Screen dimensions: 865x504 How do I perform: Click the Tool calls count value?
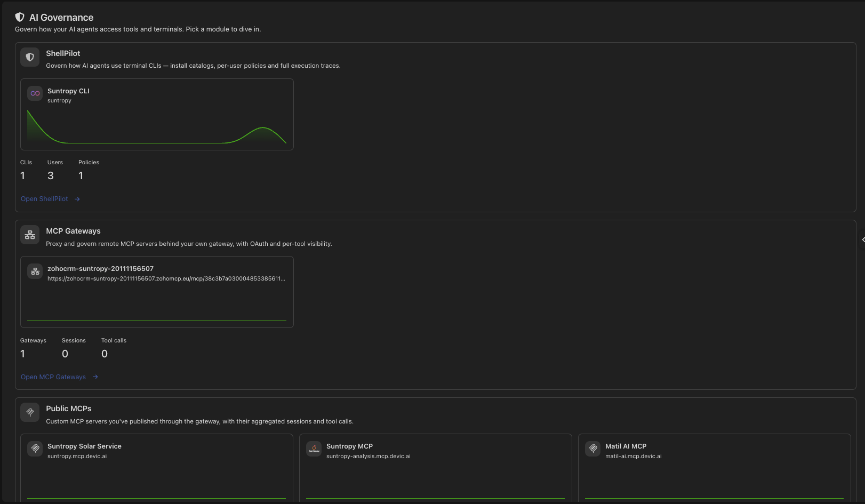[x=105, y=354]
